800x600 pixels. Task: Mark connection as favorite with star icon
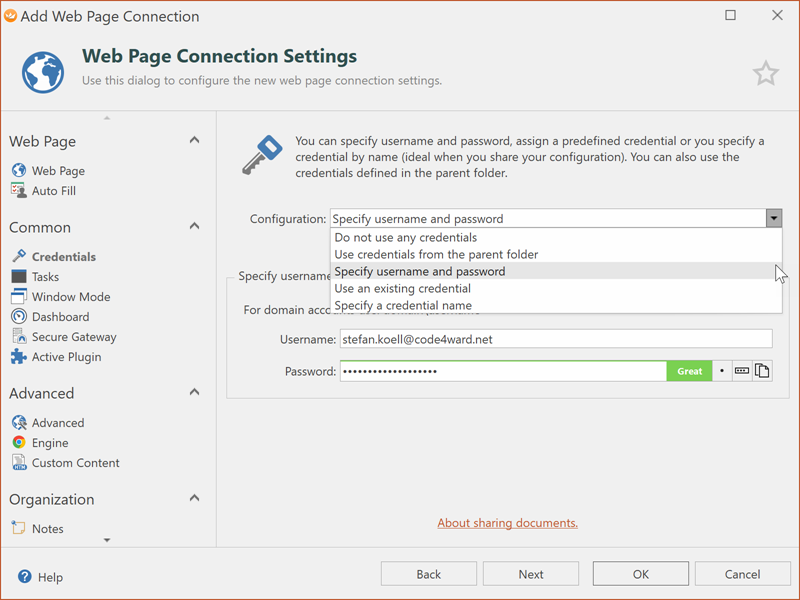click(765, 73)
